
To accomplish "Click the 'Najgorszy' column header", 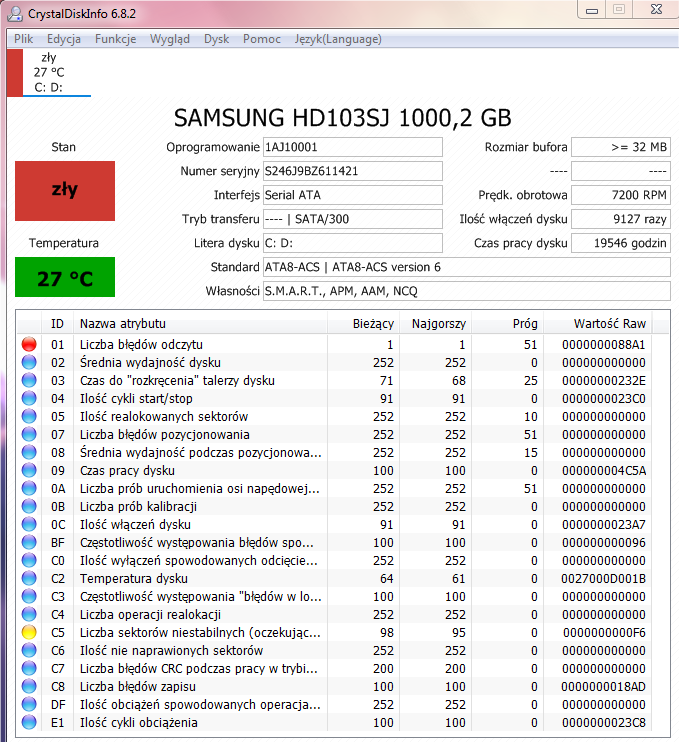I will tap(435, 324).
